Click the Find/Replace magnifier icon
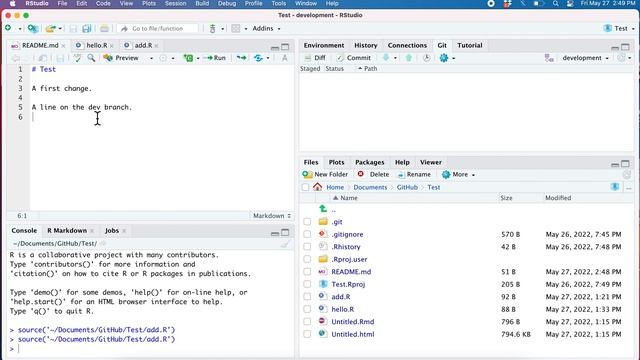The image size is (640, 360). [x=91, y=58]
